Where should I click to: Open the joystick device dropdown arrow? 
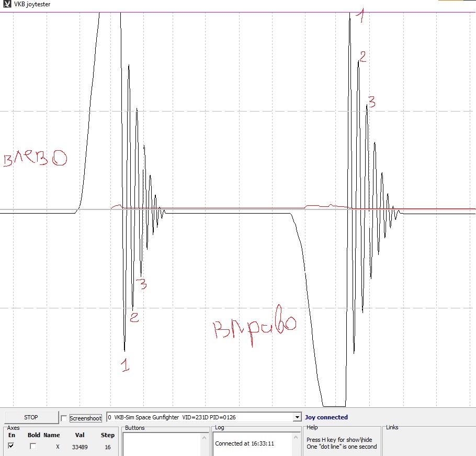coord(297,417)
